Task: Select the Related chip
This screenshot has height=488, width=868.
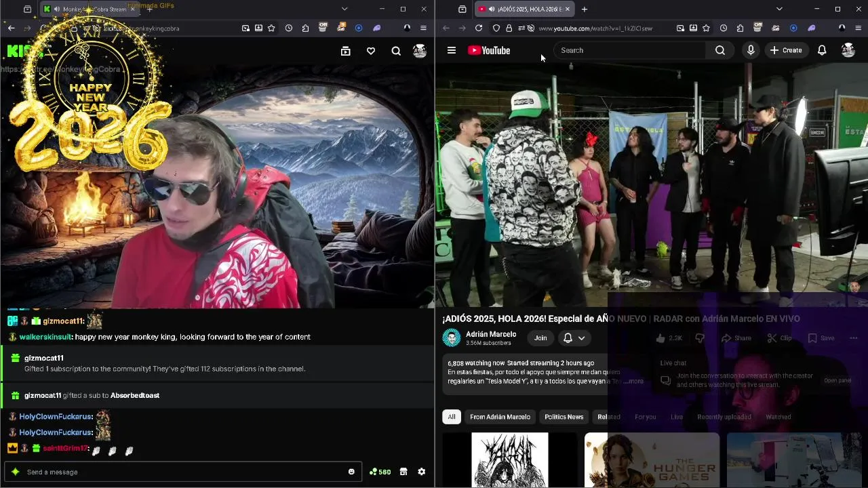Action: tap(608, 417)
